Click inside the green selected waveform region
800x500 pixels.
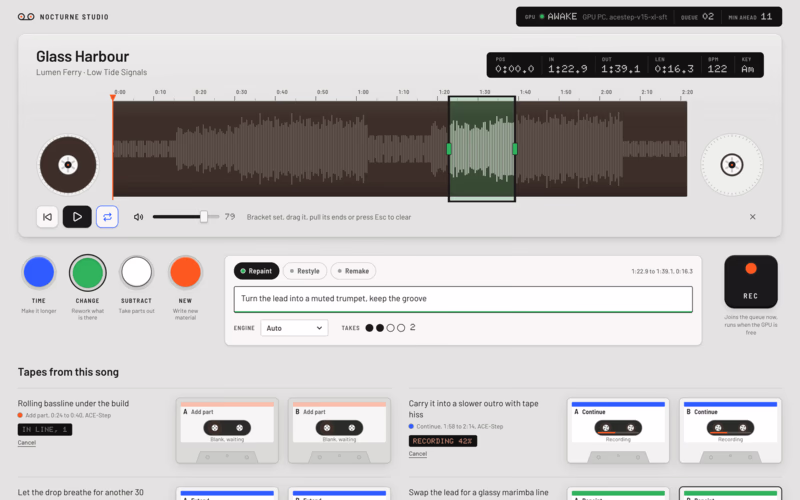(x=482, y=149)
